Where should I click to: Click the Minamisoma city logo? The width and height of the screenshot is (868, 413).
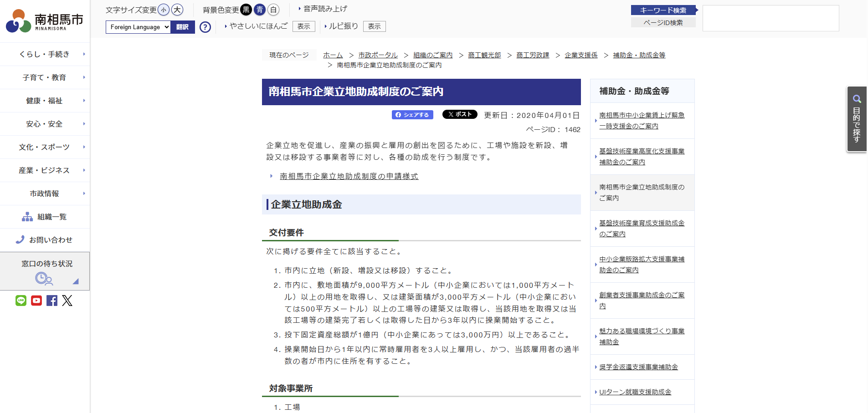click(45, 21)
